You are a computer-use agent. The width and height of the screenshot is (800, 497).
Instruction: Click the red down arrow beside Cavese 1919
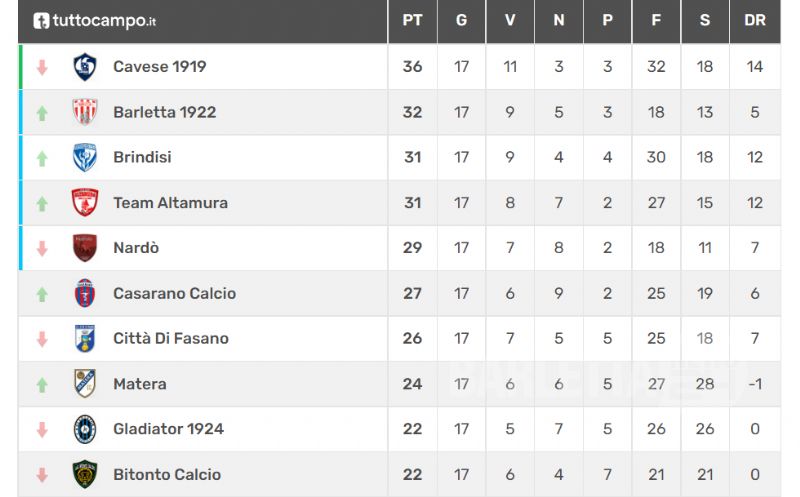pyautogui.click(x=42, y=67)
